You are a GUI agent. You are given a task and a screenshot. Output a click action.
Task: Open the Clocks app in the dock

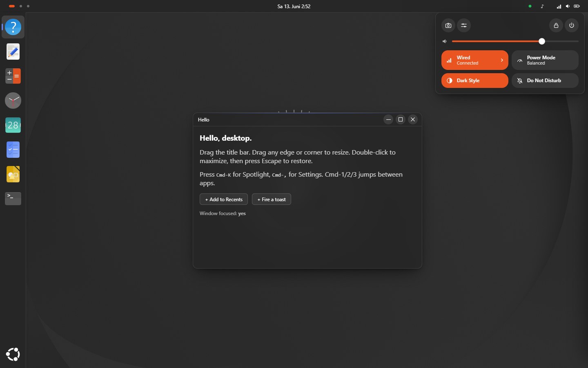(13, 101)
